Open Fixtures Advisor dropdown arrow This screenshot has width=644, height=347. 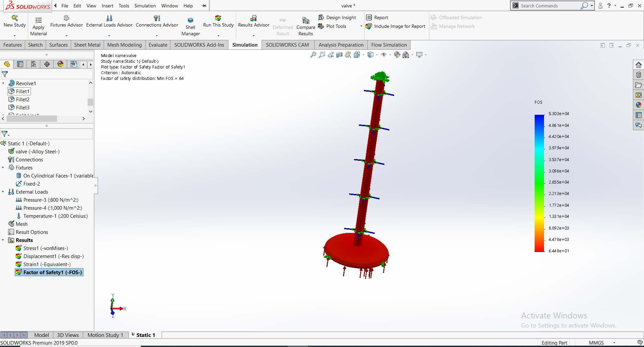(x=66, y=36)
